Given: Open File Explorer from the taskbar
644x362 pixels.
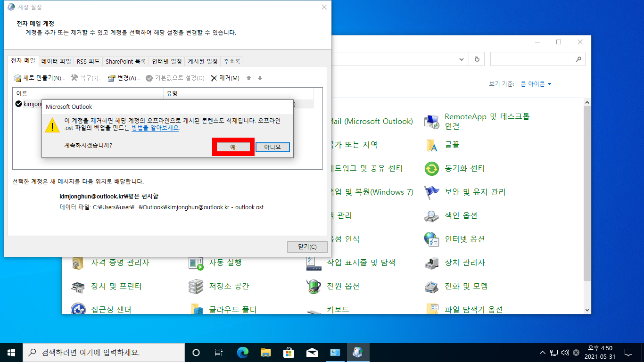Looking at the screenshot, I should [x=266, y=353].
